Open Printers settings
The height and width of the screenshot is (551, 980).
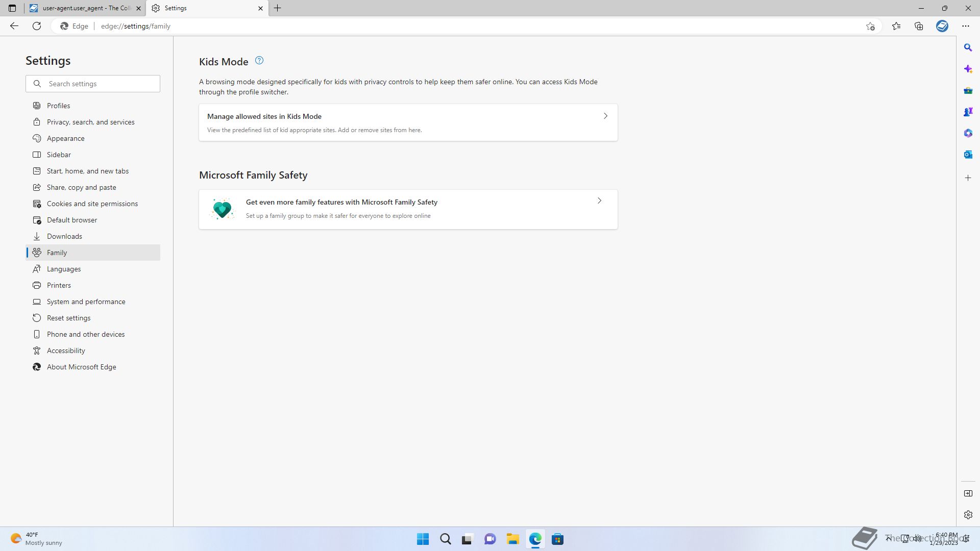93,285
